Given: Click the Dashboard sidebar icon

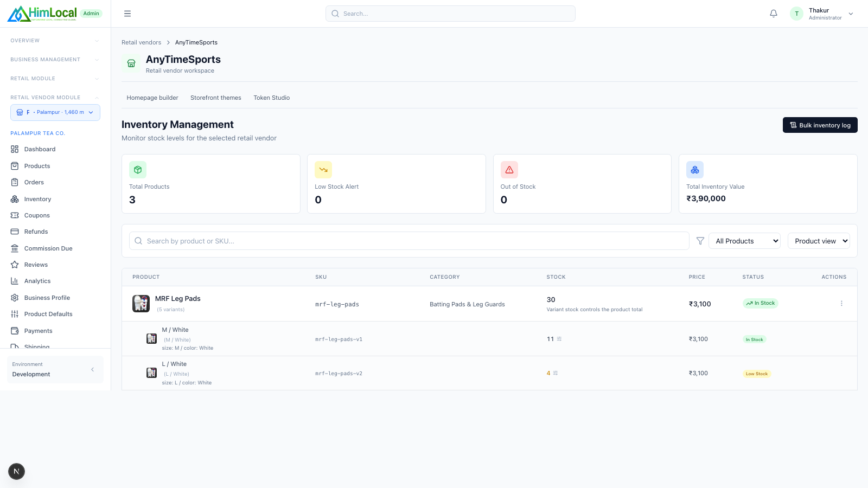Looking at the screenshot, I should [x=15, y=149].
